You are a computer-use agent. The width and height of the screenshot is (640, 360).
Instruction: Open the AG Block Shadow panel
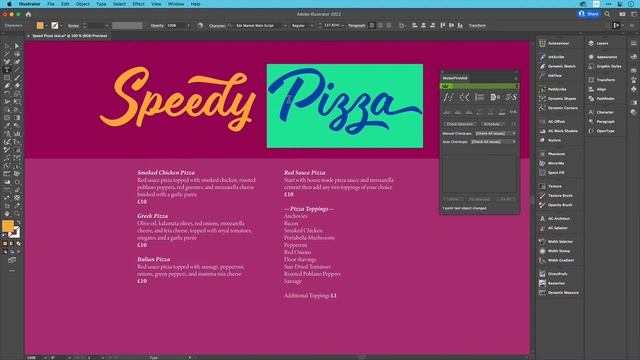tap(559, 131)
